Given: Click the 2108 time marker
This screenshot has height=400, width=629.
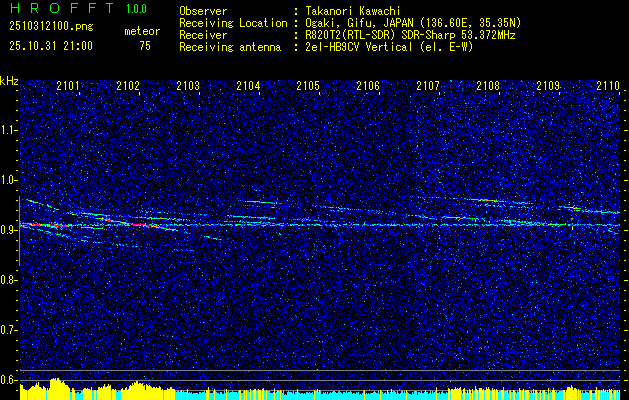Looking at the screenshot, I should click(488, 85).
